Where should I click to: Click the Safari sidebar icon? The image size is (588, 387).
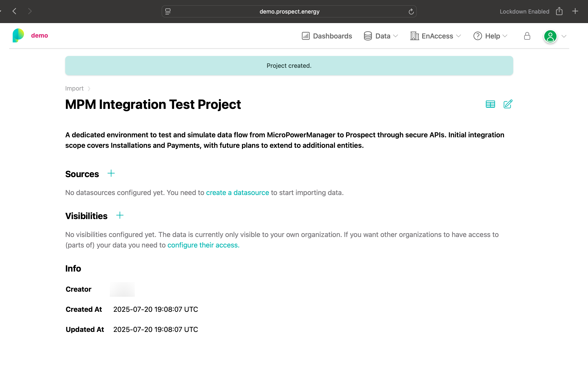click(168, 11)
